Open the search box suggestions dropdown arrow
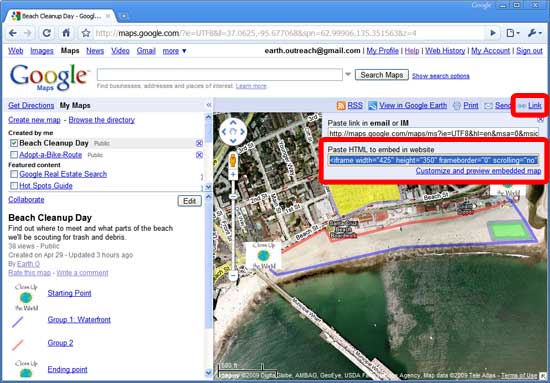 point(348,74)
